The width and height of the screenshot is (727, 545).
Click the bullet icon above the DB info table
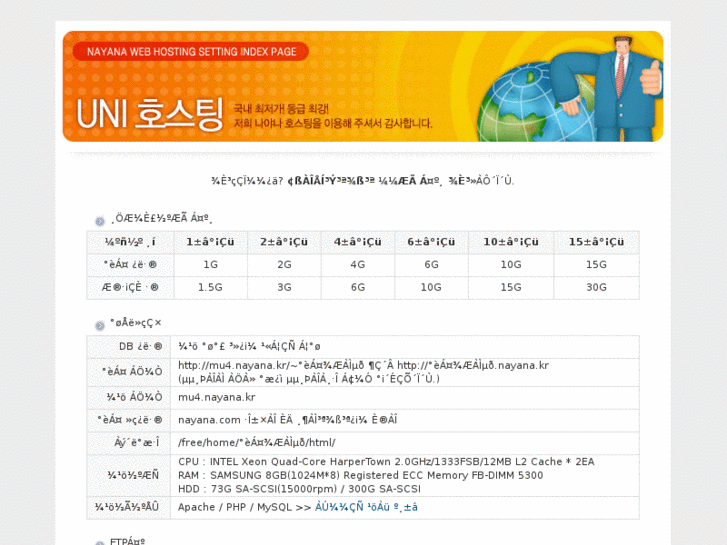pos(100,326)
